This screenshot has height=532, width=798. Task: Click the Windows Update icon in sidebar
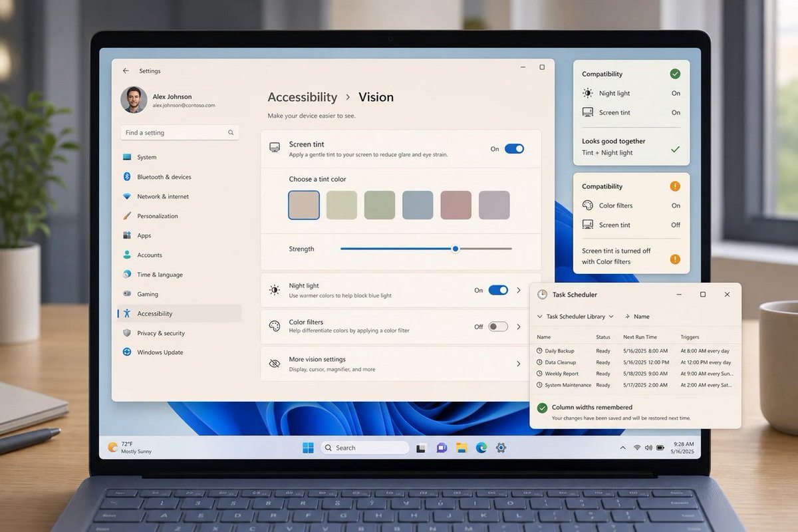(x=127, y=352)
